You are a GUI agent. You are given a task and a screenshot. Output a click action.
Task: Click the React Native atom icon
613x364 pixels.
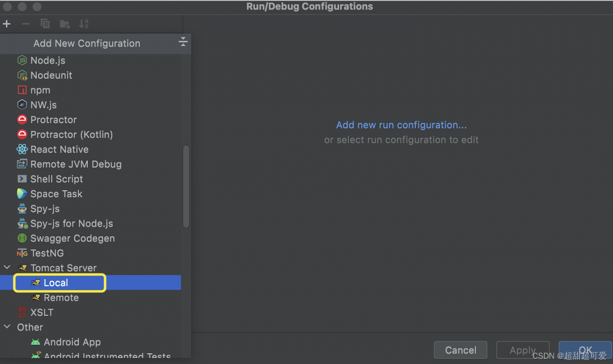pyautogui.click(x=22, y=149)
